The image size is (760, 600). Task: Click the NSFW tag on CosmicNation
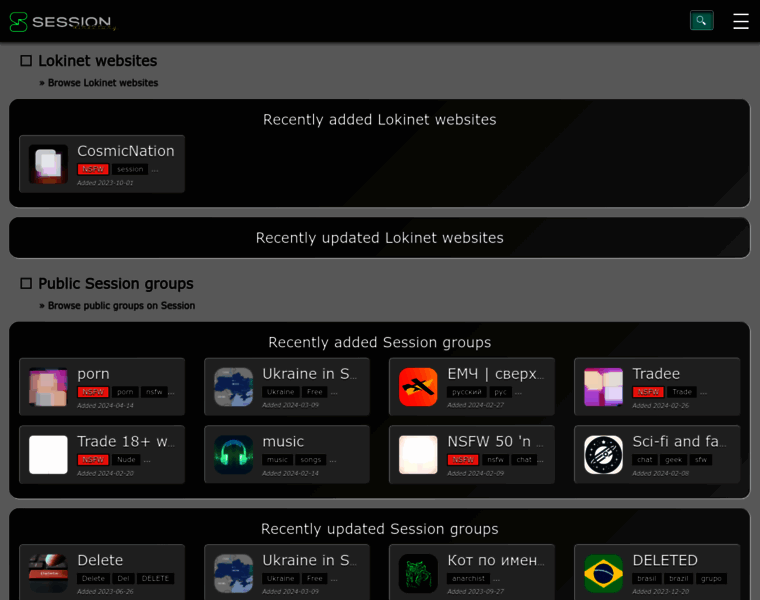coord(93,169)
